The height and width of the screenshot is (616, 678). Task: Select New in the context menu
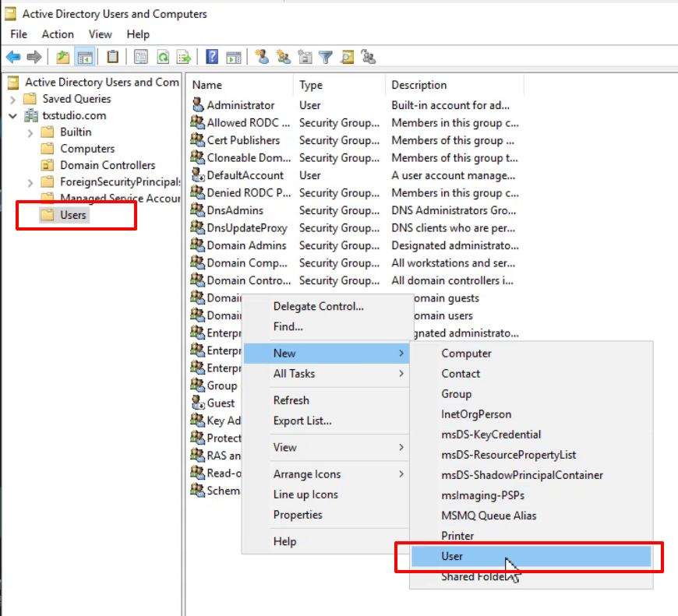[326, 353]
